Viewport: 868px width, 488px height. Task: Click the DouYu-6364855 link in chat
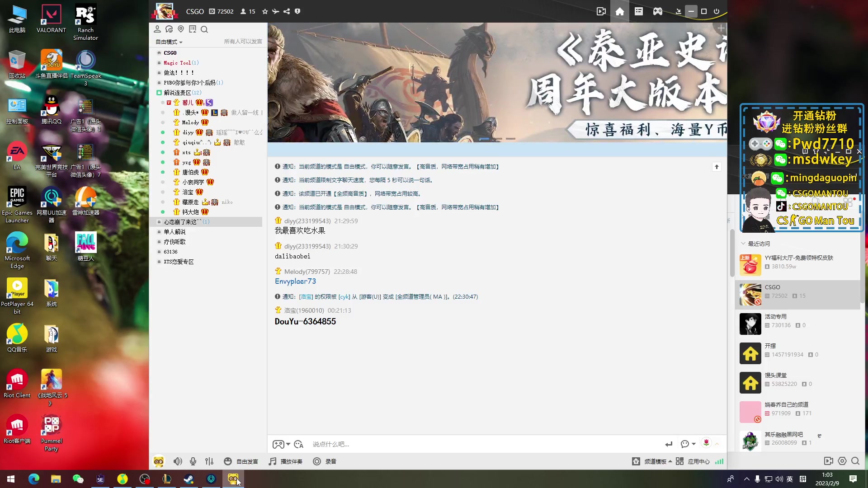click(x=305, y=321)
